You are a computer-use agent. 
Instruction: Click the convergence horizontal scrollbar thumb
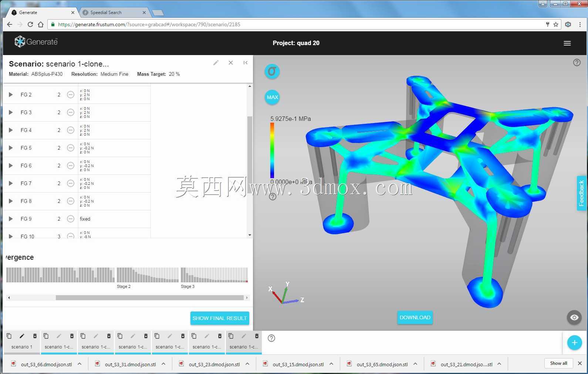point(150,297)
